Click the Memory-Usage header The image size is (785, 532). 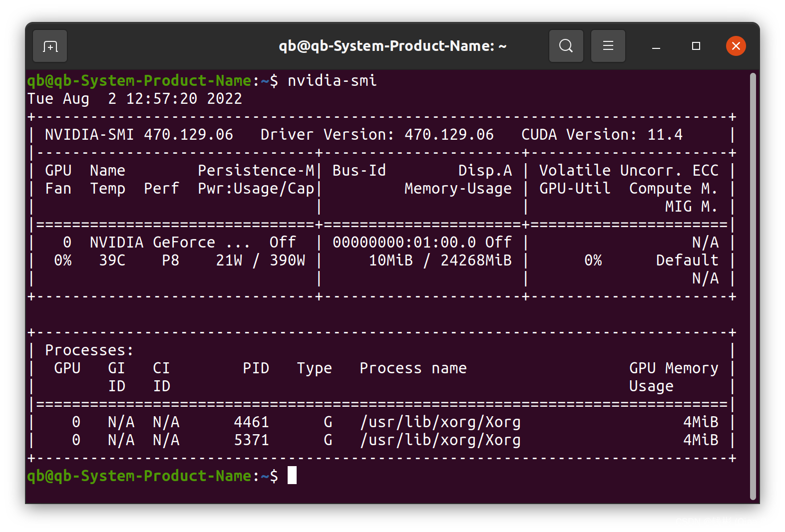pos(458,188)
